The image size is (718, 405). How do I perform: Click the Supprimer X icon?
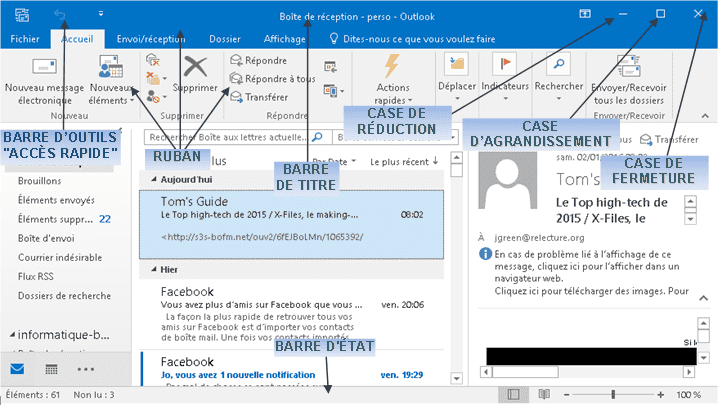[x=196, y=67]
